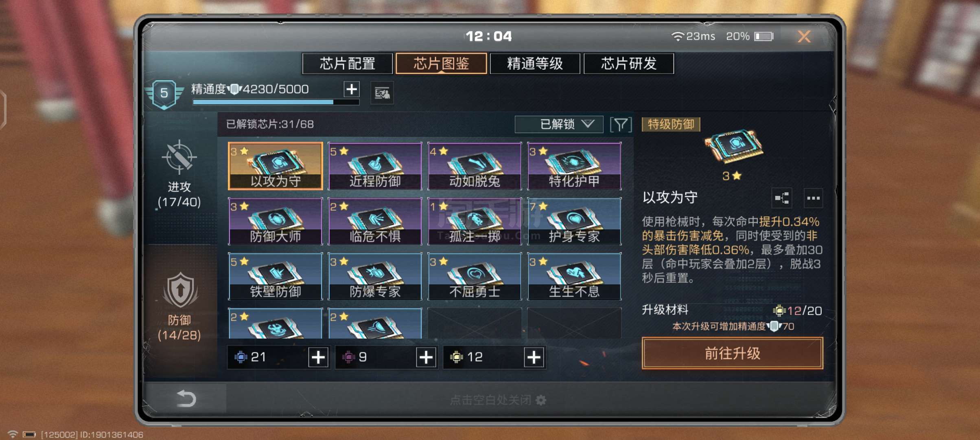980x440 pixels.
Task: Click the 前往升级 upgrade button
Action: (x=732, y=353)
